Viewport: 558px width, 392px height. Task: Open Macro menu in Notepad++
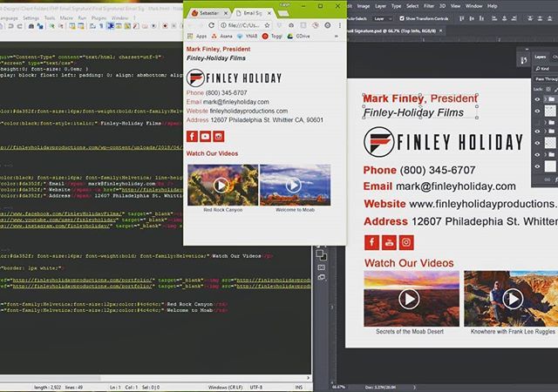point(66,17)
